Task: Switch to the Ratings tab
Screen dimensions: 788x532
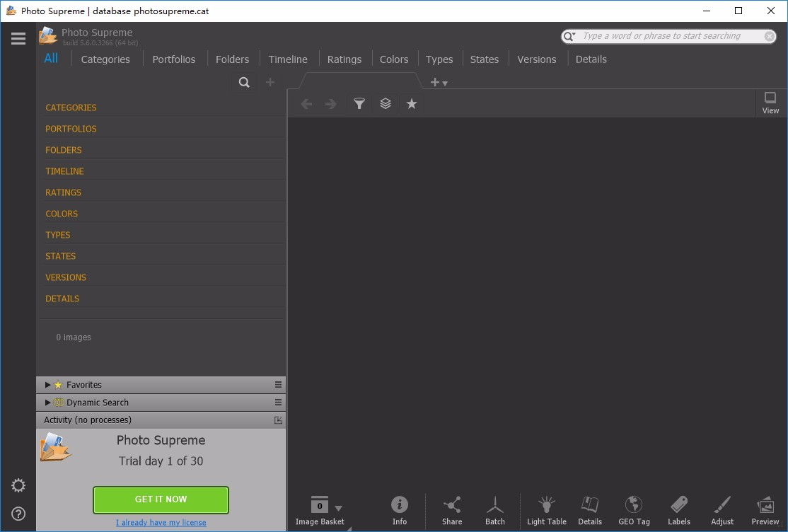Action: coord(344,59)
